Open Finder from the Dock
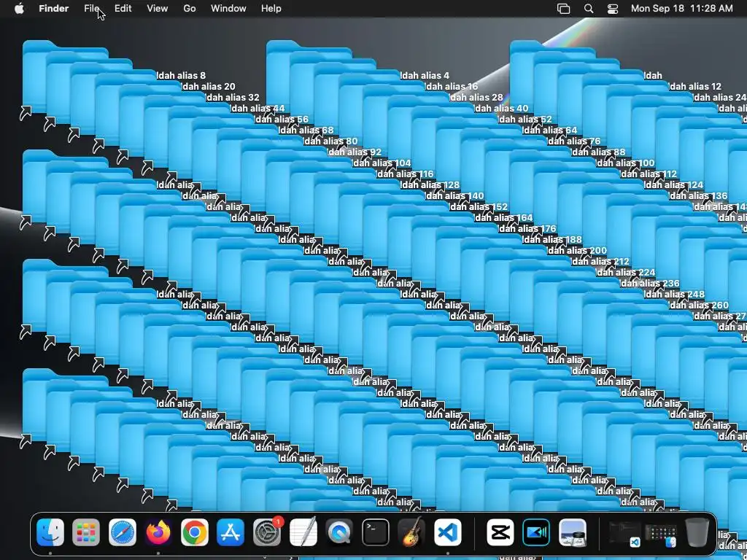Viewport: 747px width, 560px height. click(50, 532)
